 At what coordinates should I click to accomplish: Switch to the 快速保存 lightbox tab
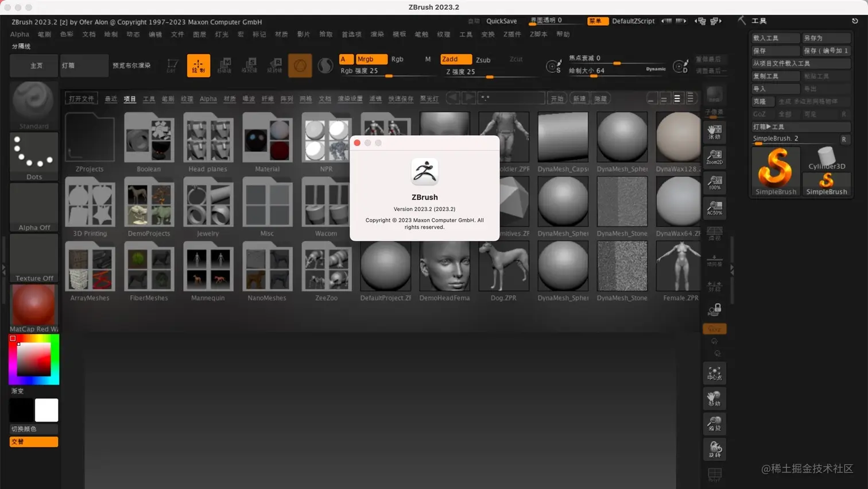tap(401, 99)
